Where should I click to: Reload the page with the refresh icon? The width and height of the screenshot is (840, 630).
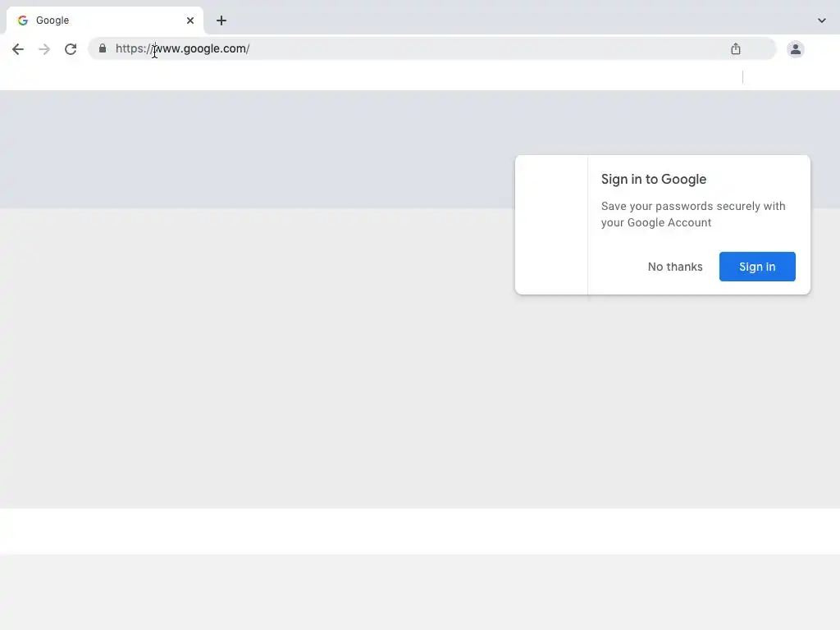coord(71,49)
